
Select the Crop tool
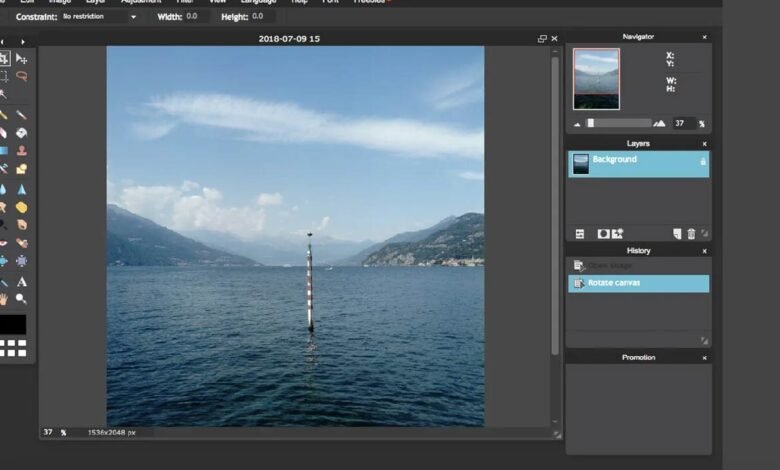[x=4, y=59]
